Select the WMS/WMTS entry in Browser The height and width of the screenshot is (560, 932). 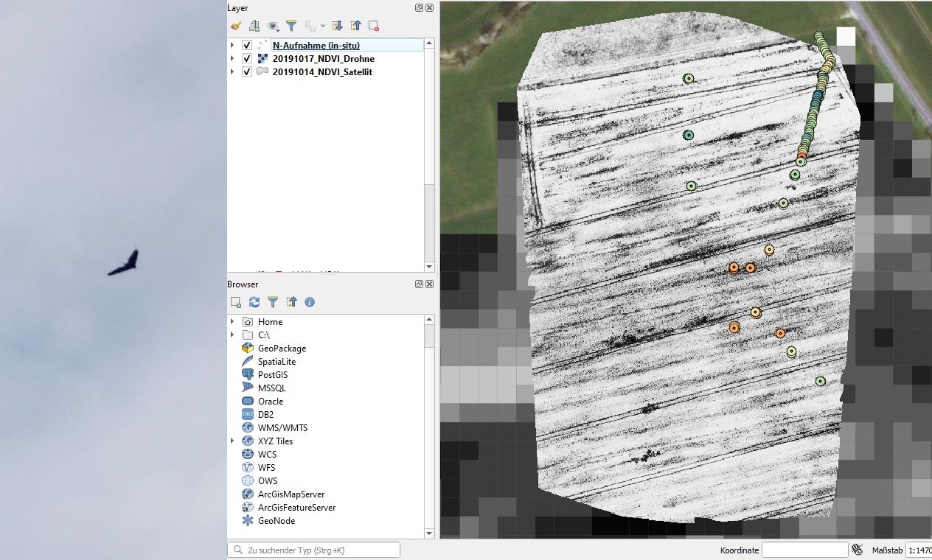(x=282, y=428)
